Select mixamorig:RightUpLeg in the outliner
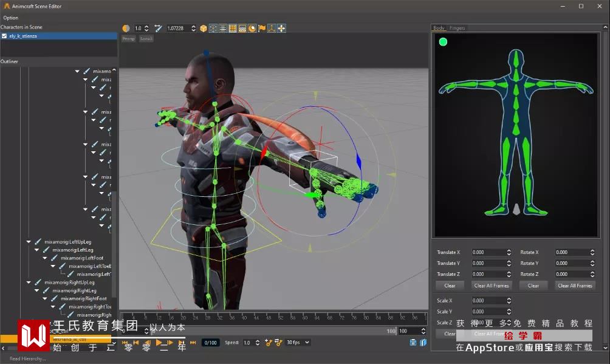Viewport: 610px width, 364px height. click(x=70, y=283)
